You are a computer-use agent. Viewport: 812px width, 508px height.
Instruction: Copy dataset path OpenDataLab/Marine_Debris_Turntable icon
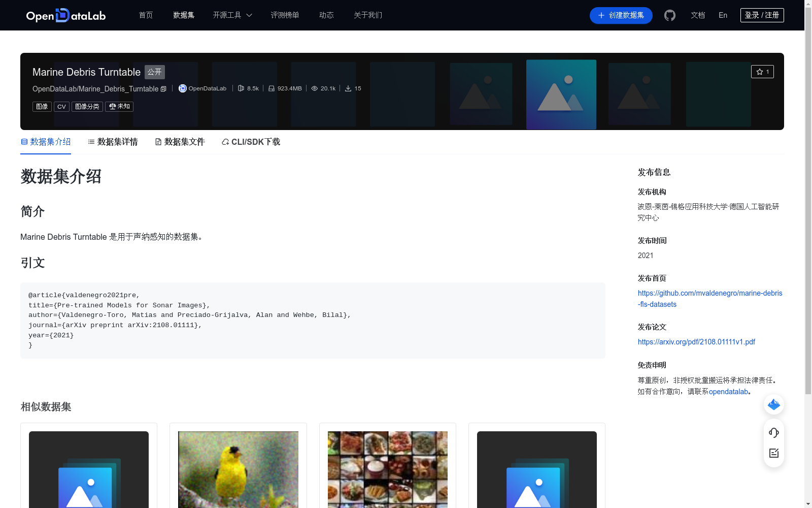(x=163, y=89)
